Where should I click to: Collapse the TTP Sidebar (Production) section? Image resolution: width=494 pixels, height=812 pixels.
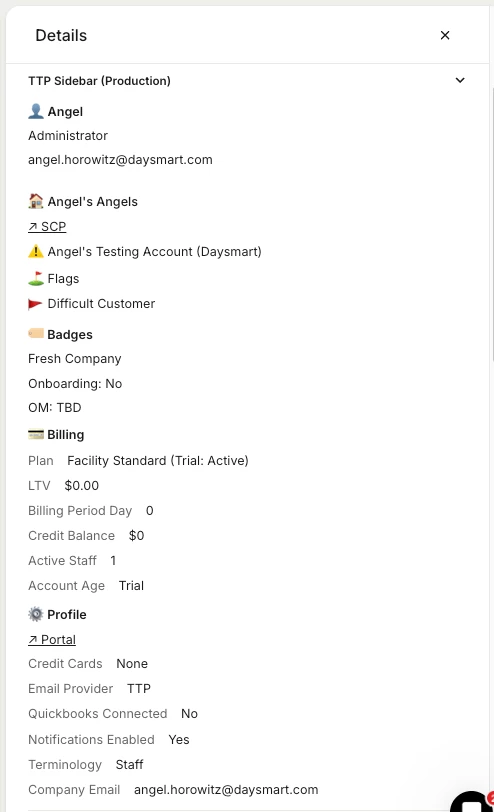point(460,80)
